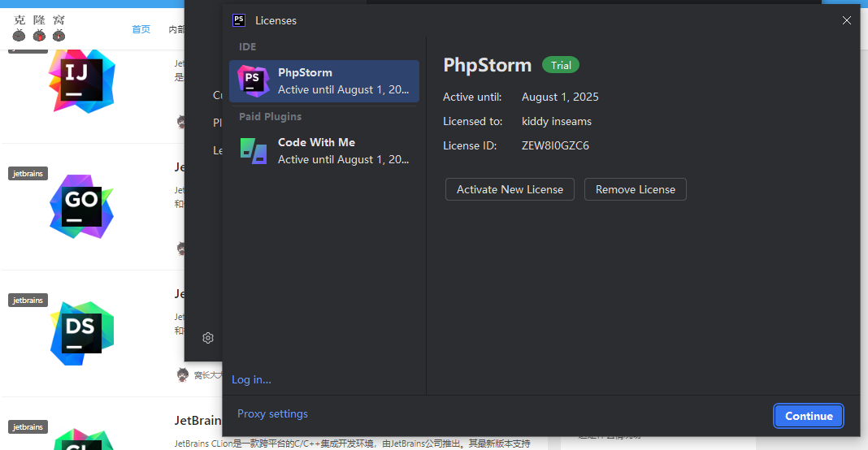868x450 pixels.
Task: Click the small PS icon in Licenses title bar
Action: (x=239, y=20)
